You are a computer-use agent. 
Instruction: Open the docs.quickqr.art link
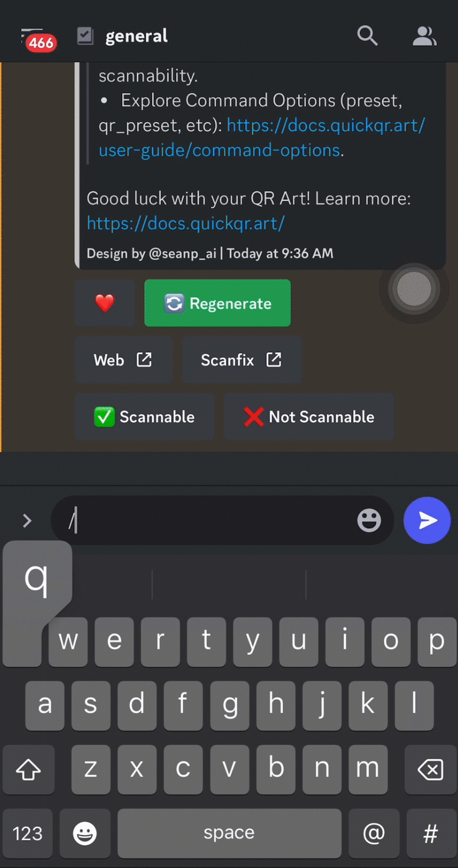click(x=186, y=223)
